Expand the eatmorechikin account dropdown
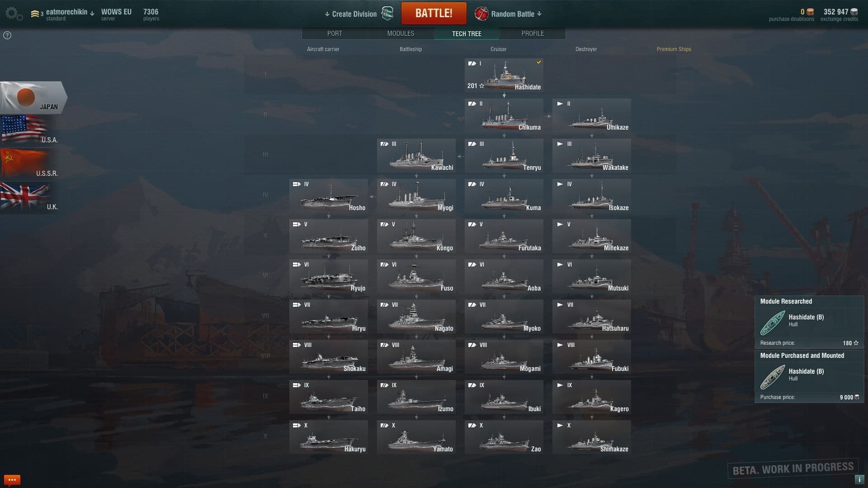The image size is (868, 488). coord(92,14)
